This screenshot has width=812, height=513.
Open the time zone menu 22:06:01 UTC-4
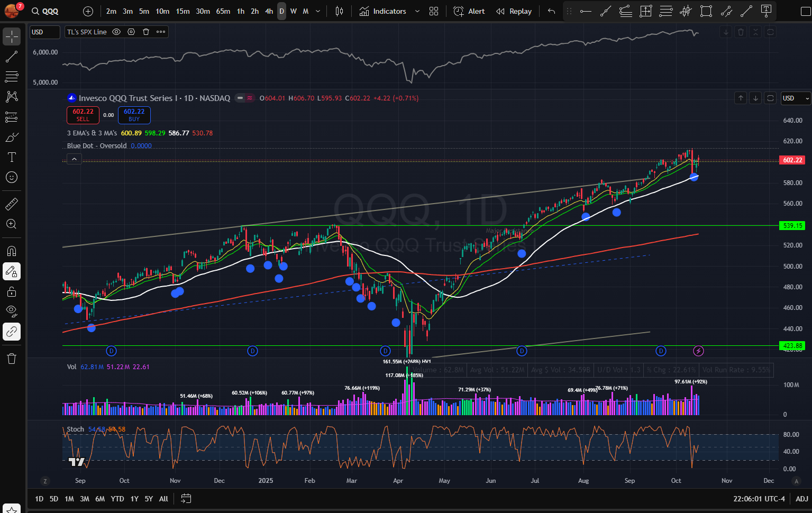coord(759,499)
